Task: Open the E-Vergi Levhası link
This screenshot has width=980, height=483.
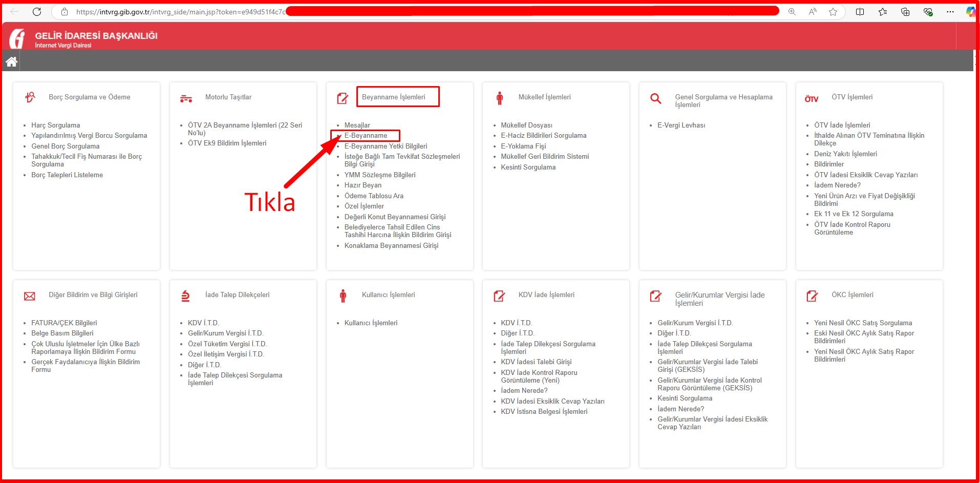Action: click(x=681, y=125)
